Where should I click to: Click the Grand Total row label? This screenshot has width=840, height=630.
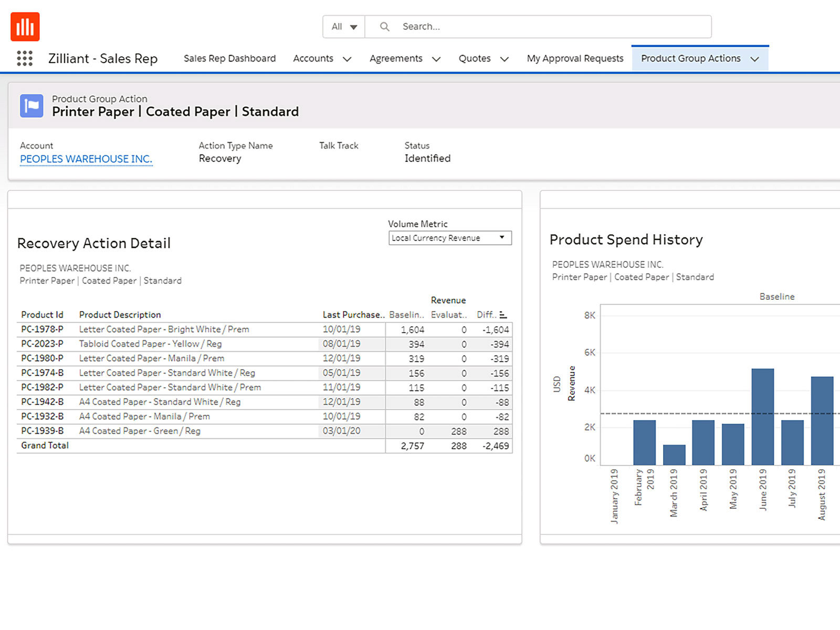coord(45,445)
